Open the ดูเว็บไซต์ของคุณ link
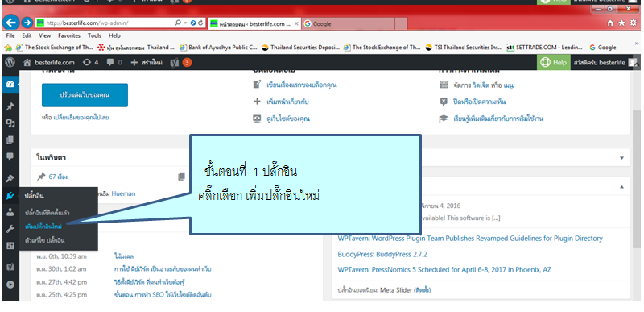The image size is (644, 312). point(288,119)
